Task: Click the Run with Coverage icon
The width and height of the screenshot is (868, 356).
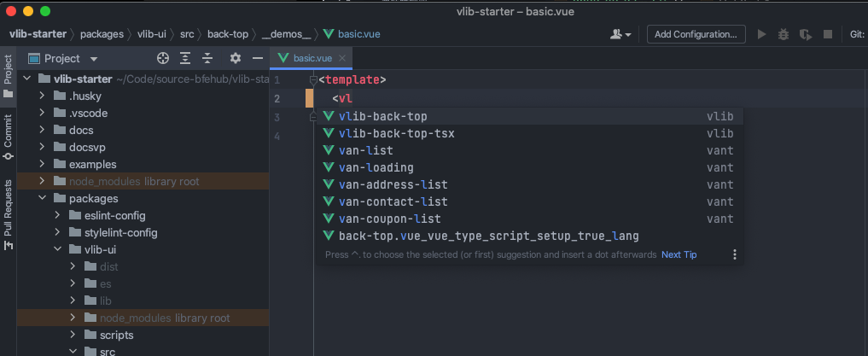Action: (806, 34)
